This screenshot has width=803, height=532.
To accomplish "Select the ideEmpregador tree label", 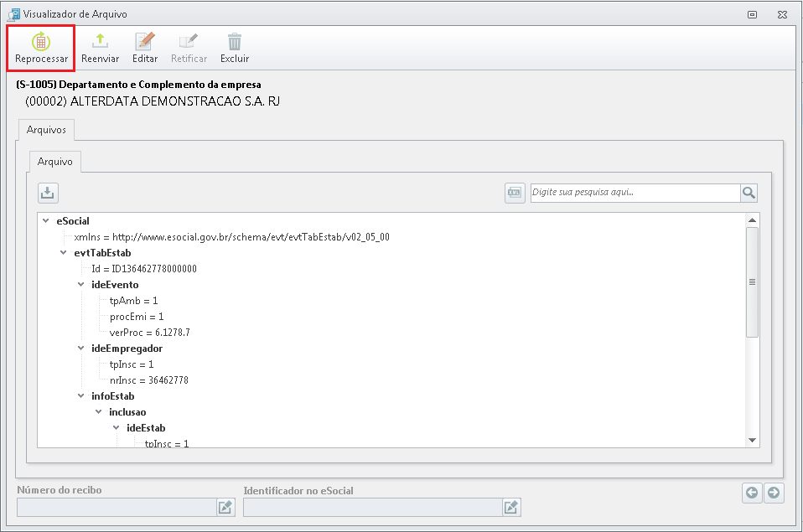I will click(127, 349).
